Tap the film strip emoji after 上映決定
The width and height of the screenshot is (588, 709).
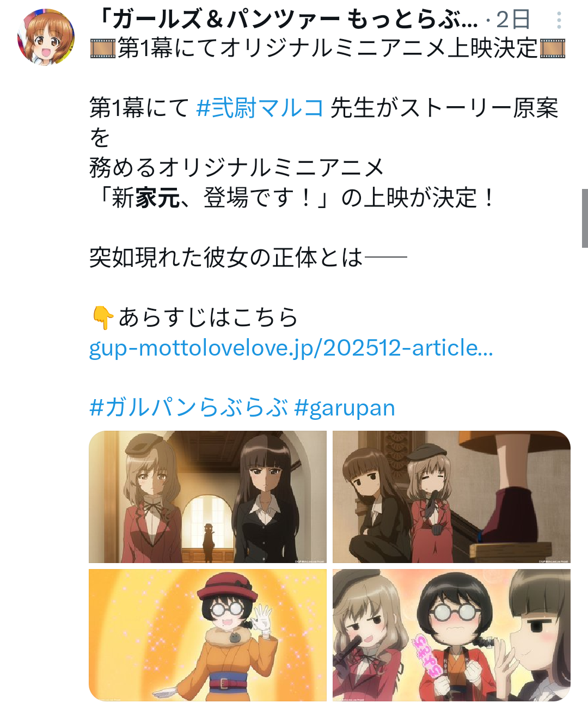click(553, 48)
